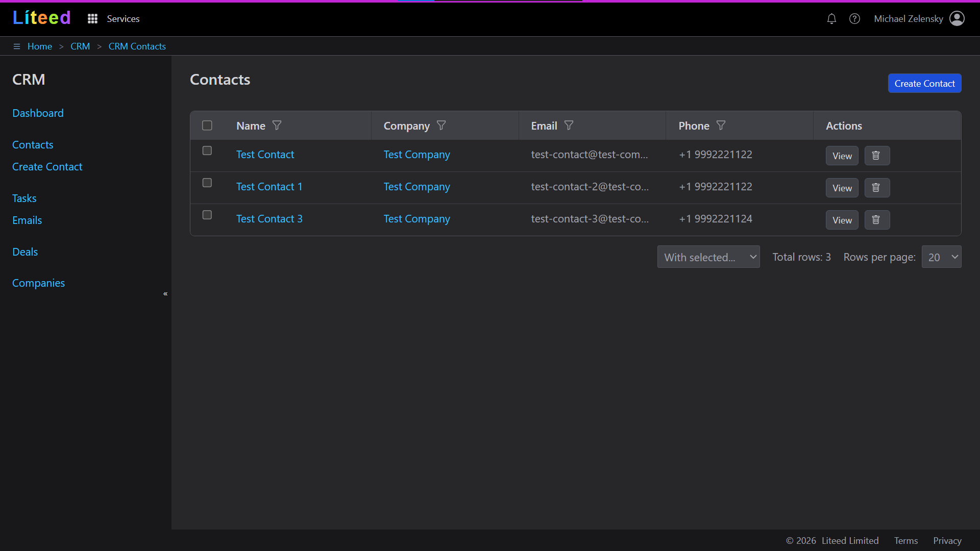The image size is (980, 551).
Task: Change the Rows per page dropdown
Action: point(941,257)
